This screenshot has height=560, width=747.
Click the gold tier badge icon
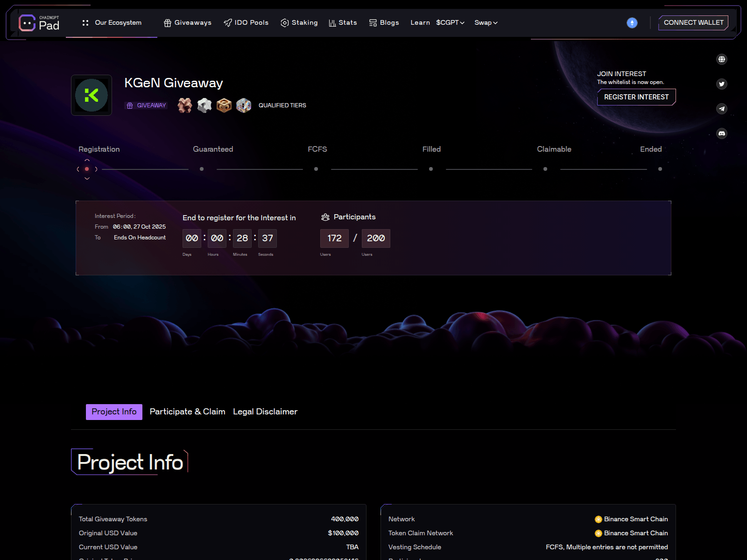click(x=224, y=105)
